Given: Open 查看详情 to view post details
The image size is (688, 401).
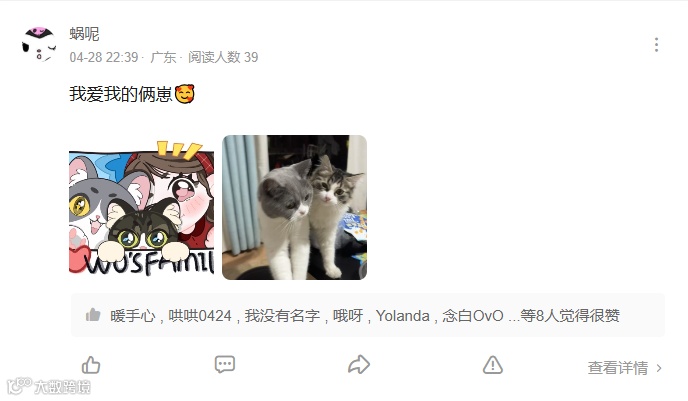Looking at the screenshot, I should [x=618, y=368].
